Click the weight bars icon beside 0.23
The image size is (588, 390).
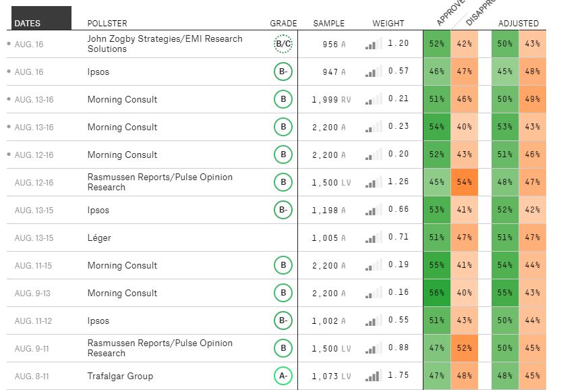coord(374,127)
